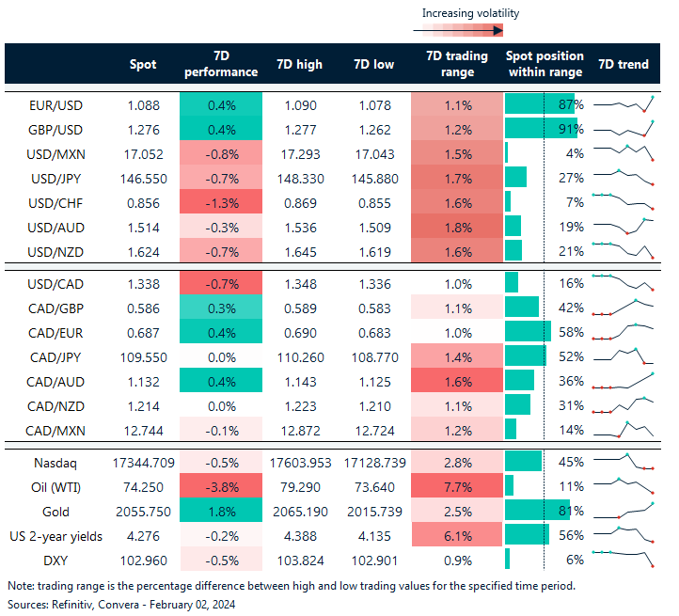Click the CAD/EUR 58% position bar
The width and height of the screenshot is (679, 616).
pyautogui.click(x=527, y=331)
